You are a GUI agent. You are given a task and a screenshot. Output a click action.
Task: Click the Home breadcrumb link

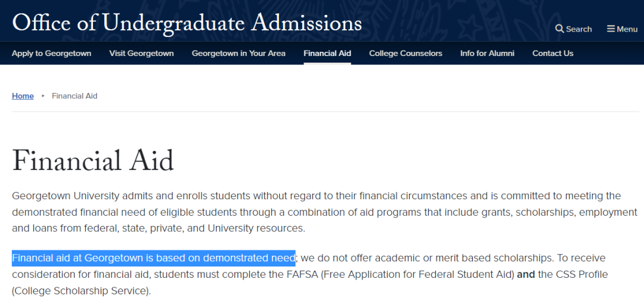coord(23,96)
